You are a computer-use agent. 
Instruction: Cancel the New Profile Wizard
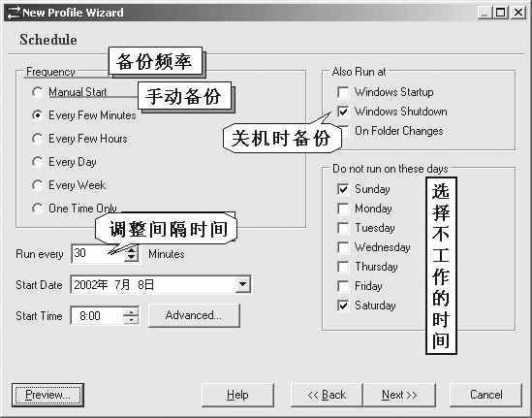coord(485,395)
